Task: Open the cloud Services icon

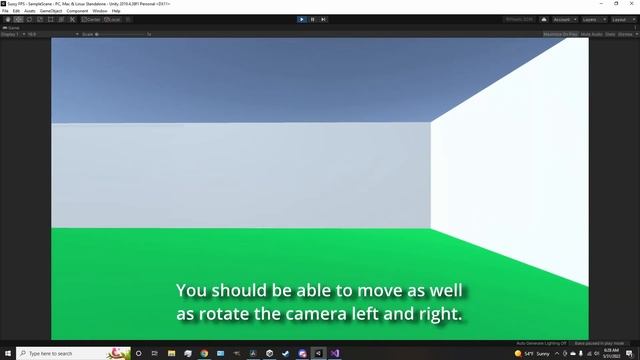Action: 544,20
